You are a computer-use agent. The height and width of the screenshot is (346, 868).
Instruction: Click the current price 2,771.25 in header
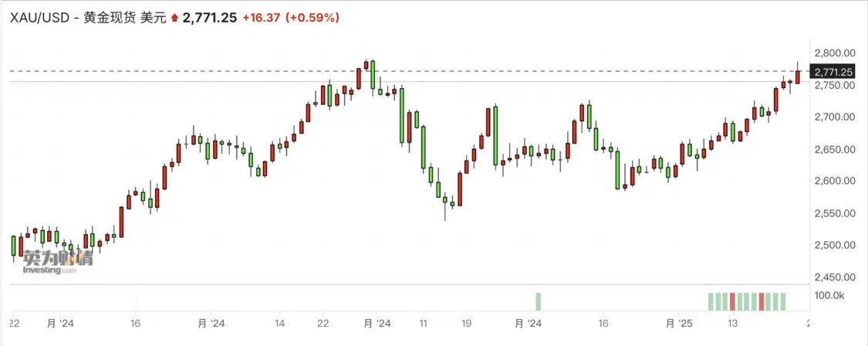208,17
